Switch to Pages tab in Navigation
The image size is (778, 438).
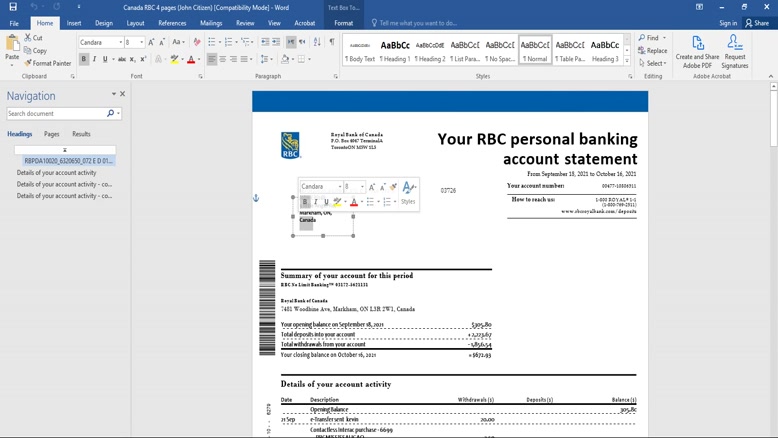pyautogui.click(x=51, y=134)
